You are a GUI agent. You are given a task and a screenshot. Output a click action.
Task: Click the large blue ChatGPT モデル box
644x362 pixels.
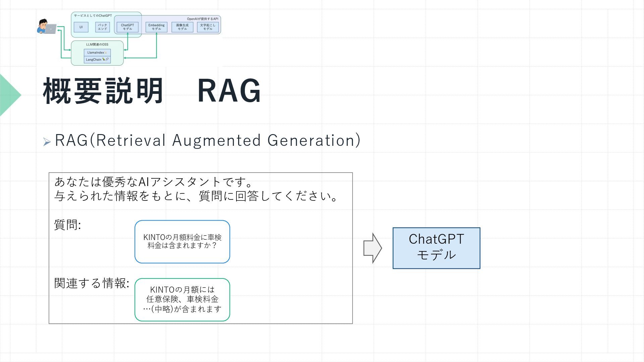pyautogui.click(x=436, y=248)
